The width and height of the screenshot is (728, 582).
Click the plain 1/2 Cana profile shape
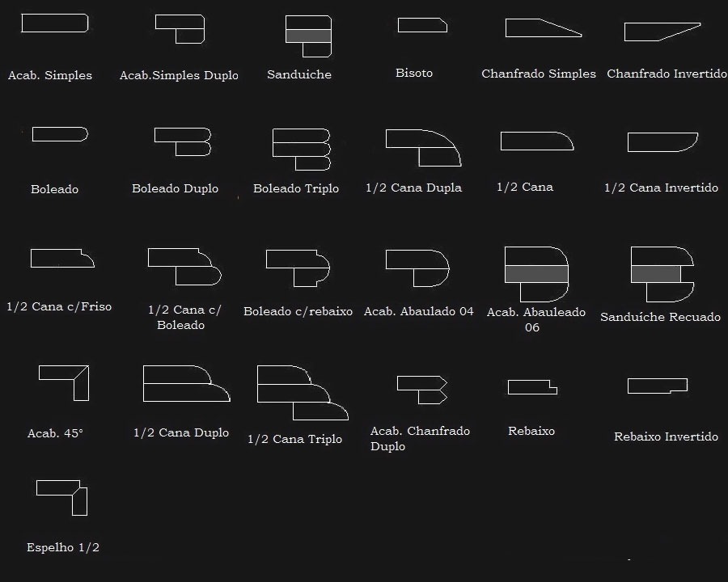[537, 141]
